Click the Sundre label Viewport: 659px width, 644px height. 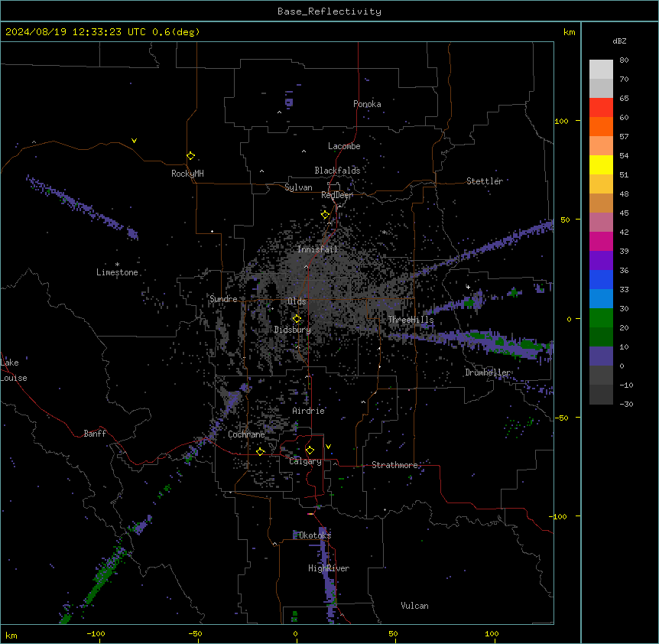tap(223, 299)
